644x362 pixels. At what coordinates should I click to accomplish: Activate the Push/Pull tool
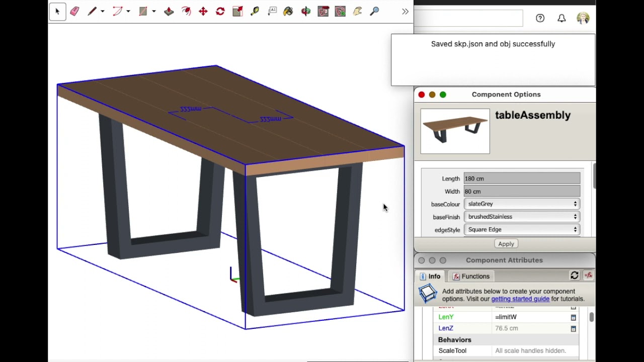click(169, 11)
